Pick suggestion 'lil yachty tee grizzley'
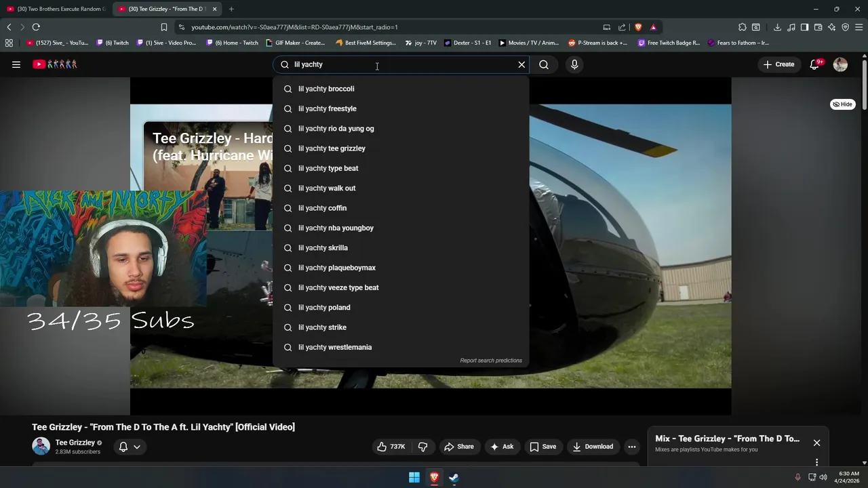This screenshot has height=488, width=868. (x=400, y=148)
